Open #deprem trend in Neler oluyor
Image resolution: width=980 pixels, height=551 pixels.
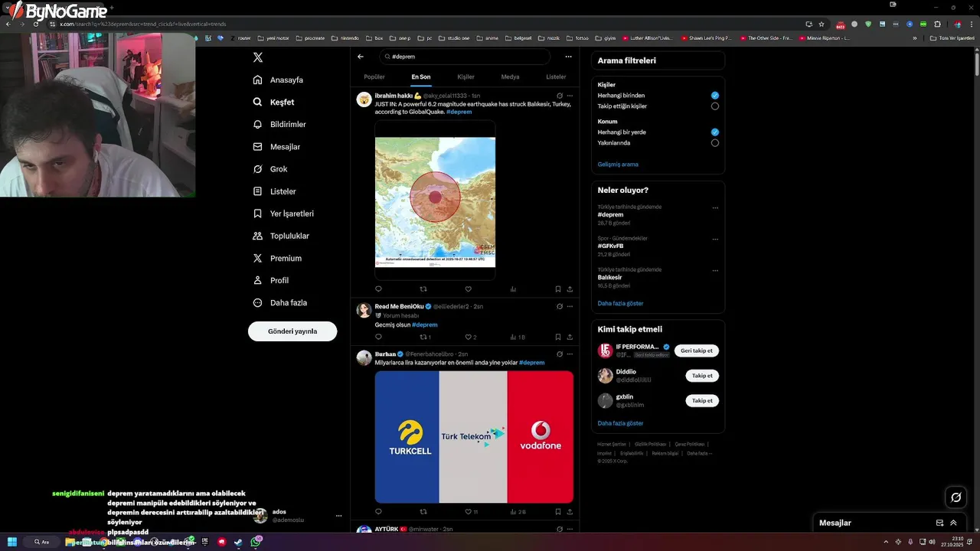point(610,215)
